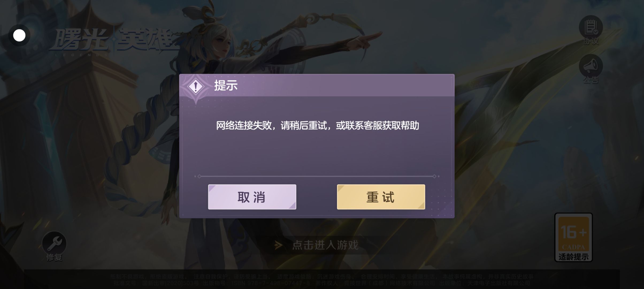Screen dimensions: 644x289
Task: Tap the 适龄提示 label under 16+
Action: point(573,257)
